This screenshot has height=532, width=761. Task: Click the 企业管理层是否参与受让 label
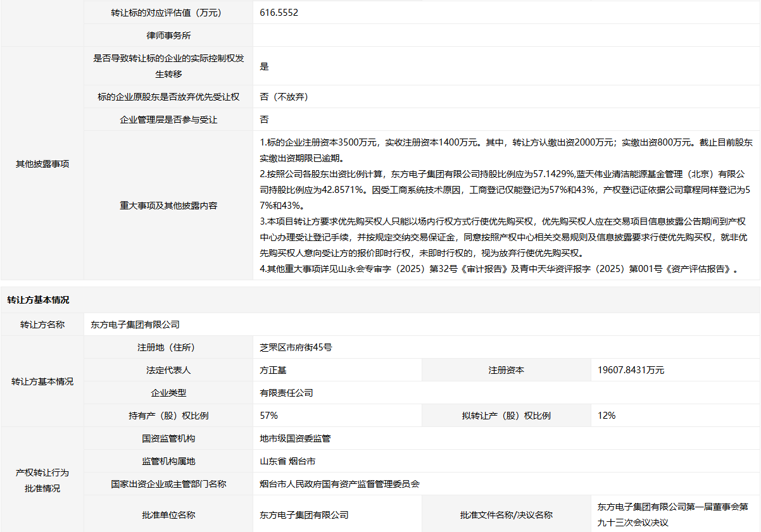pos(168,120)
